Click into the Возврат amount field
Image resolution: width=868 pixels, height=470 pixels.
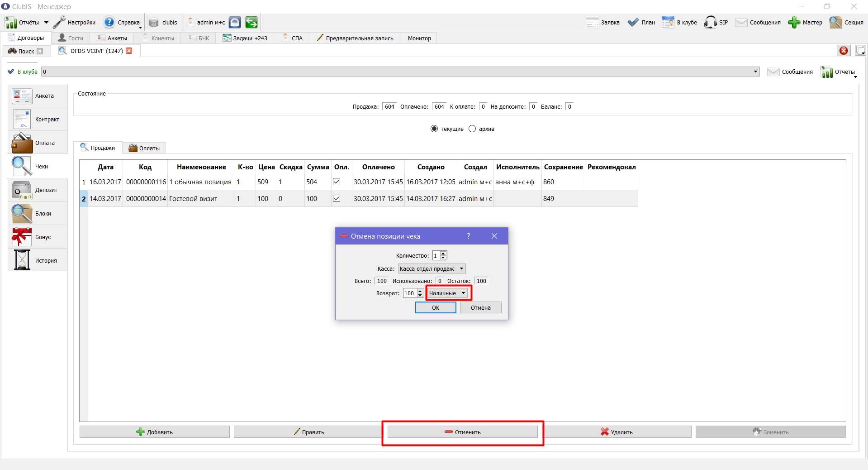point(409,293)
